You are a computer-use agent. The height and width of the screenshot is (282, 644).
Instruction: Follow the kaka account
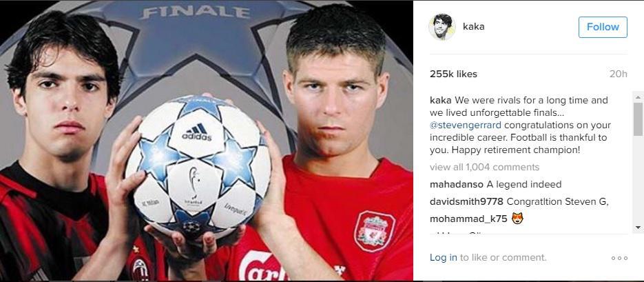(x=603, y=27)
